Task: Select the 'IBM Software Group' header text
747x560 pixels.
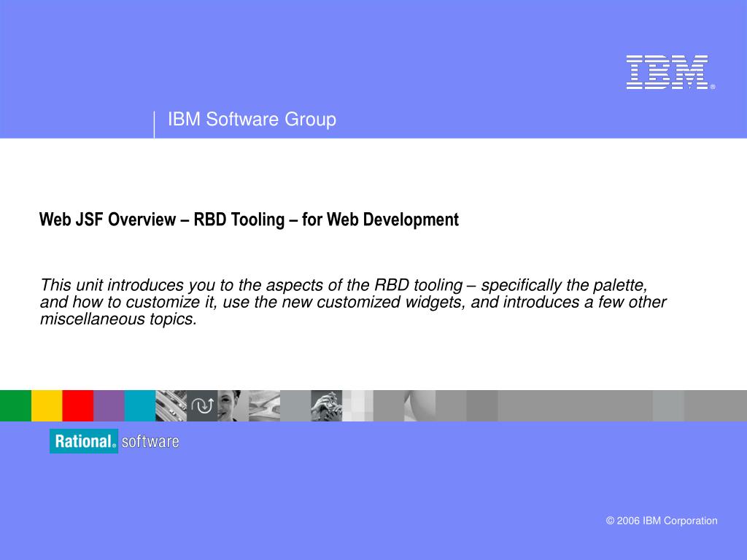Action: coord(252,119)
